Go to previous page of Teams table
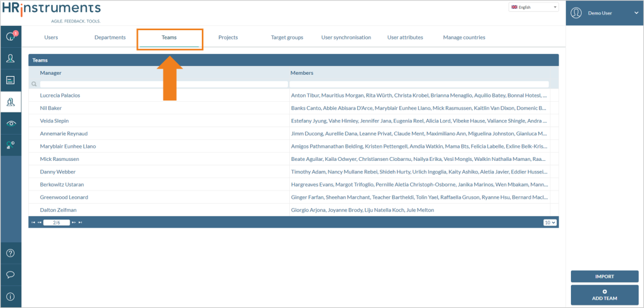The width and height of the screenshot is (644, 308). click(x=40, y=222)
